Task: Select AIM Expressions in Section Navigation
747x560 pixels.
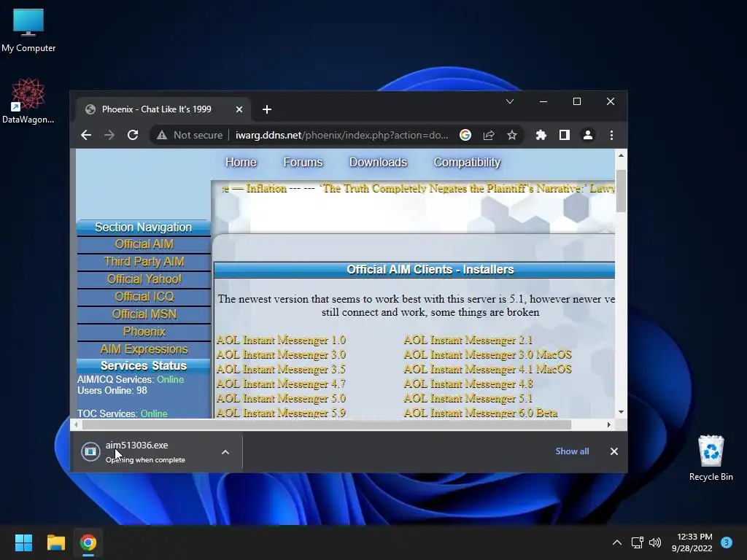Action: click(144, 349)
